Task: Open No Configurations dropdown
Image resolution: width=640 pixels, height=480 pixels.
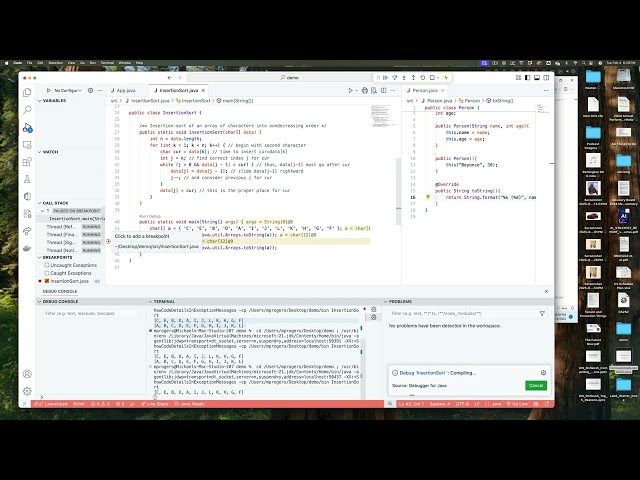Action: 68,90
